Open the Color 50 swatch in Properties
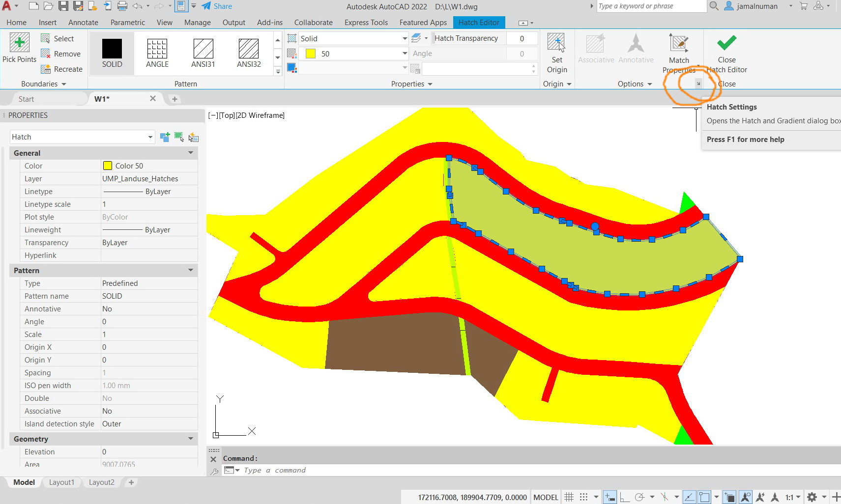Image resolution: width=841 pixels, height=504 pixels. tap(107, 166)
